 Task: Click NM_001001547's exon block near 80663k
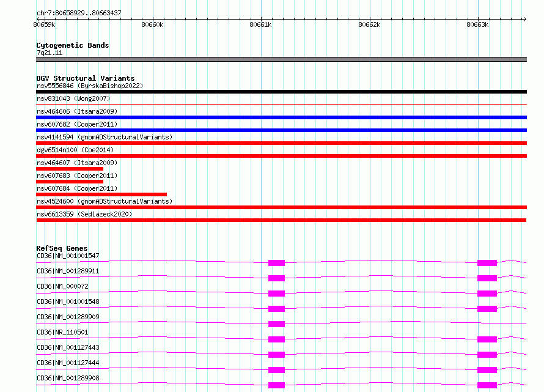[487, 263]
